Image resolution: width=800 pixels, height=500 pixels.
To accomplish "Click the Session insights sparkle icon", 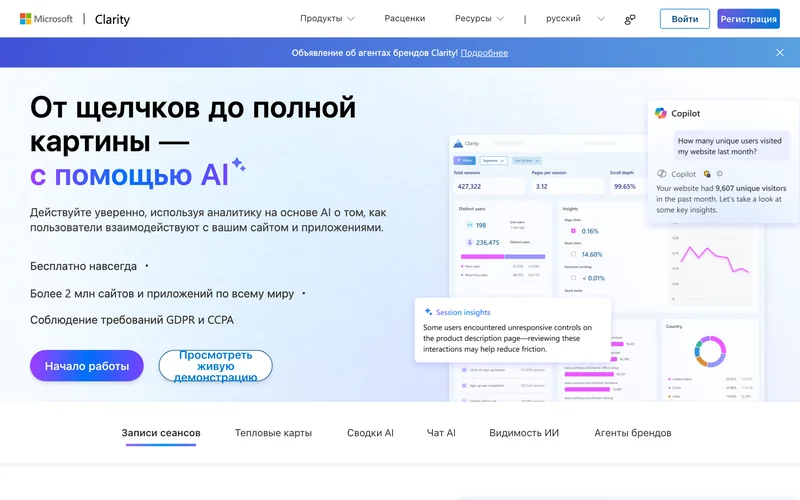I will (428, 312).
